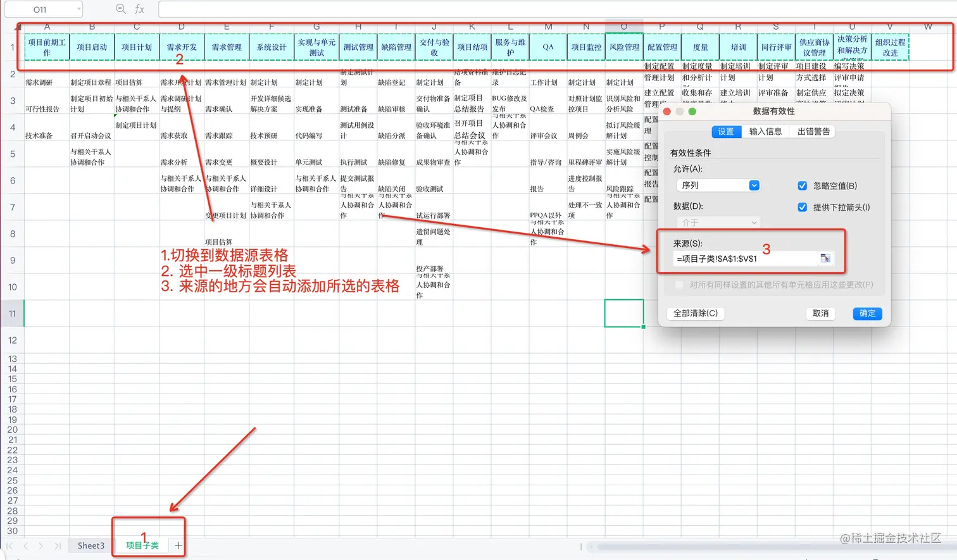Viewport: 957px width, 560px height.
Task: Click 全部清除(C) button
Action: tap(696, 313)
